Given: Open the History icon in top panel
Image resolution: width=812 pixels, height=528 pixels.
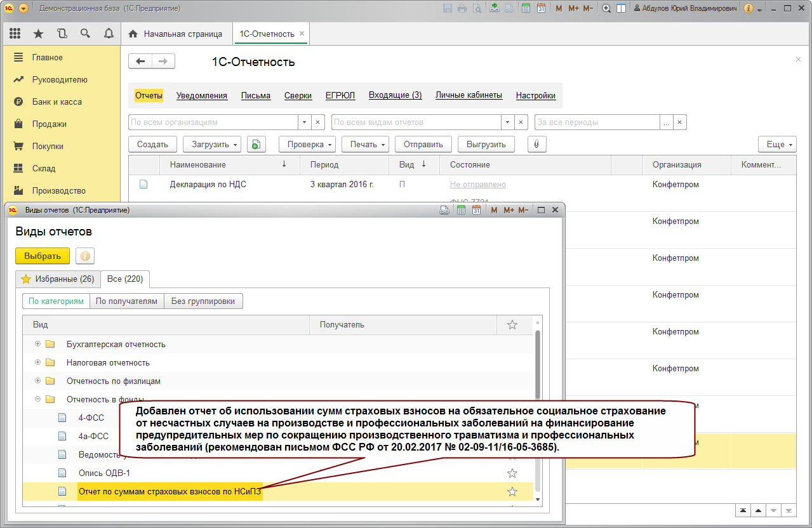Looking at the screenshot, I should (62, 34).
